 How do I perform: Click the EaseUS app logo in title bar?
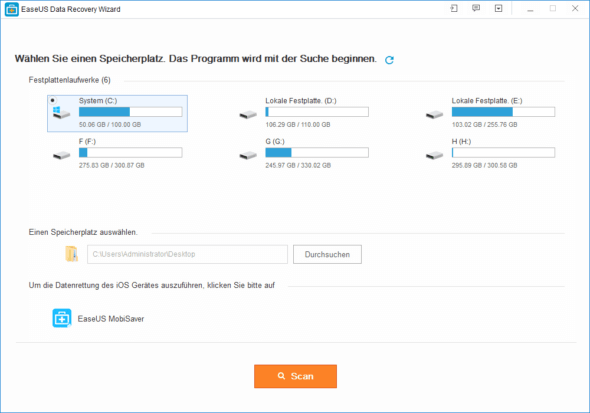click(12, 9)
